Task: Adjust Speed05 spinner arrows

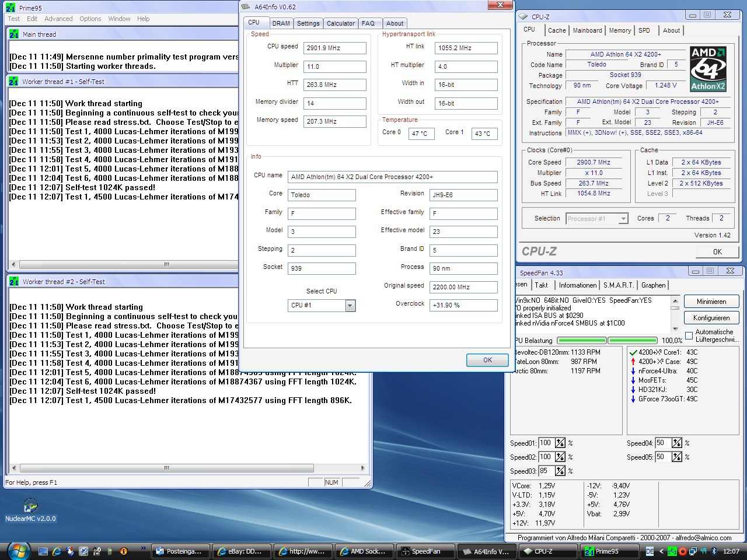Action: [677, 457]
